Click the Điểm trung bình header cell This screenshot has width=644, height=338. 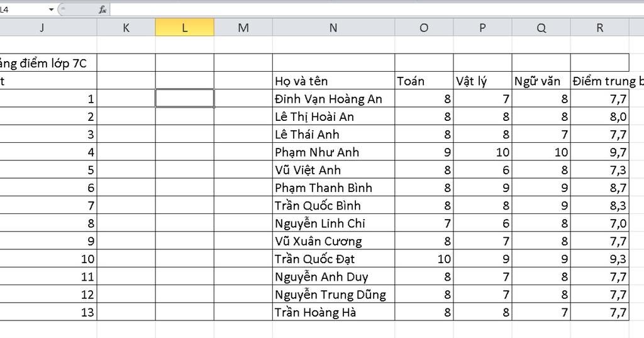(x=607, y=81)
